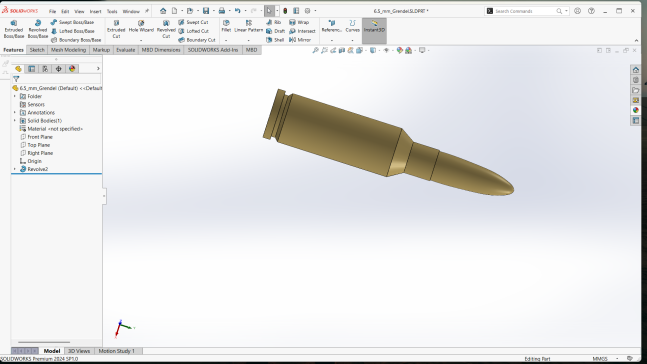Save the document with the Save icon

pyautogui.click(x=205, y=11)
